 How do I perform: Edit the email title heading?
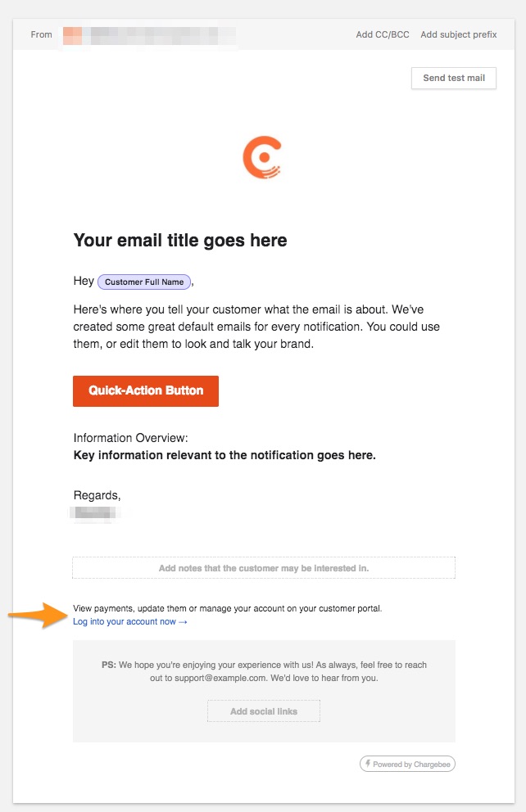180,241
